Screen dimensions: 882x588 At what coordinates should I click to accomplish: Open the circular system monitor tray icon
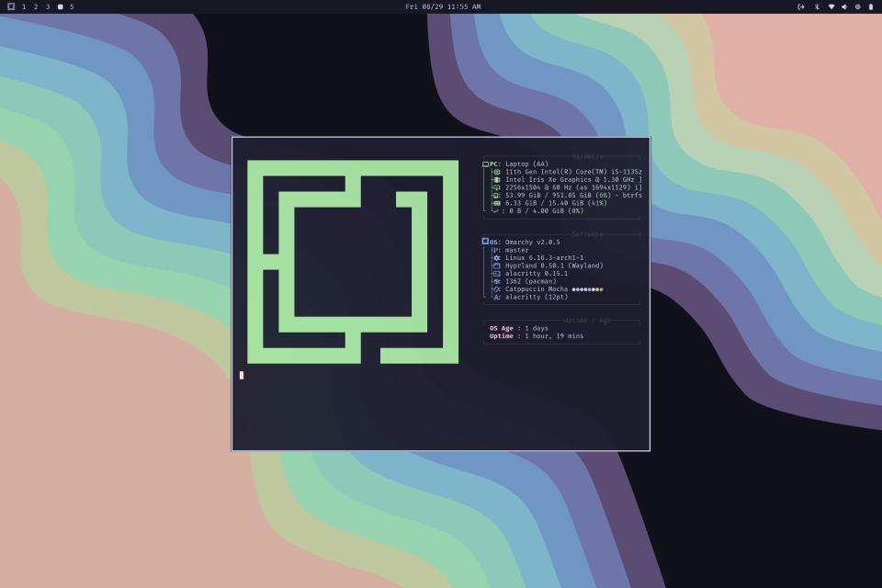[x=858, y=6]
